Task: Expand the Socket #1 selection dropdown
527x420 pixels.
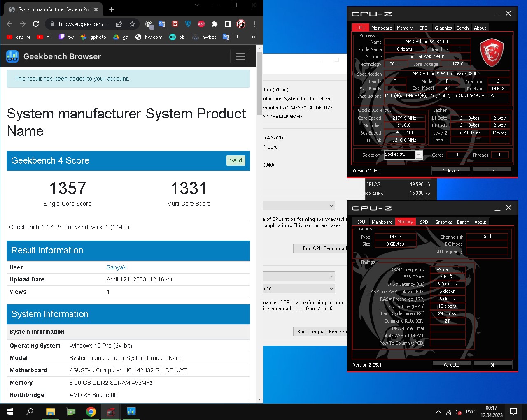Action: (x=419, y=155)
